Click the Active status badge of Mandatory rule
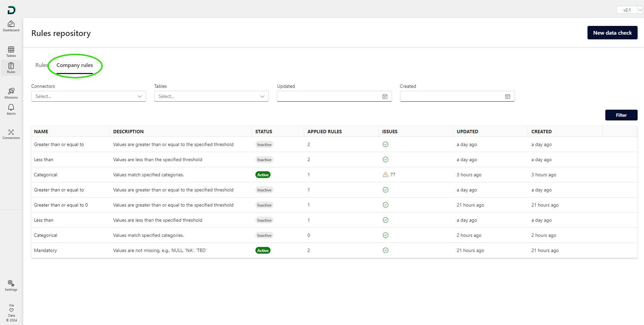Viewport: 644px width, 325px height. (263, 251)
